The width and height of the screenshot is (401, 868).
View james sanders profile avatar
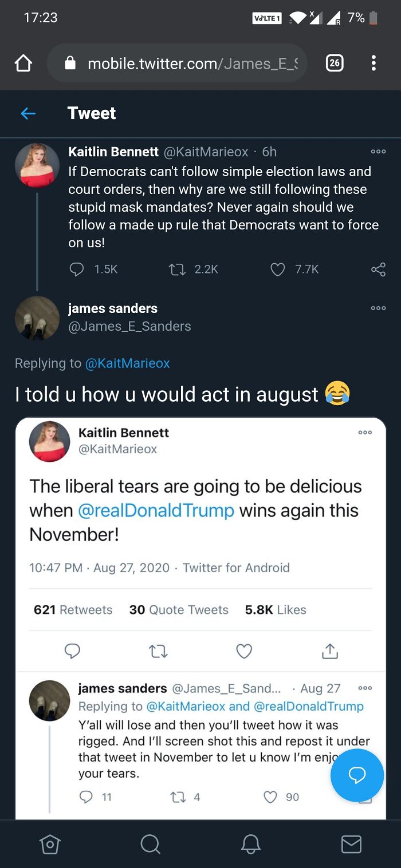point(37,318)
